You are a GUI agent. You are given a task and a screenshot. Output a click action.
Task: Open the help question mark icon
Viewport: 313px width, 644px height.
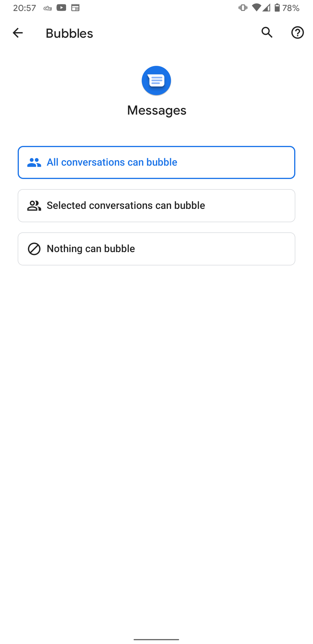[x=297, y=33]
